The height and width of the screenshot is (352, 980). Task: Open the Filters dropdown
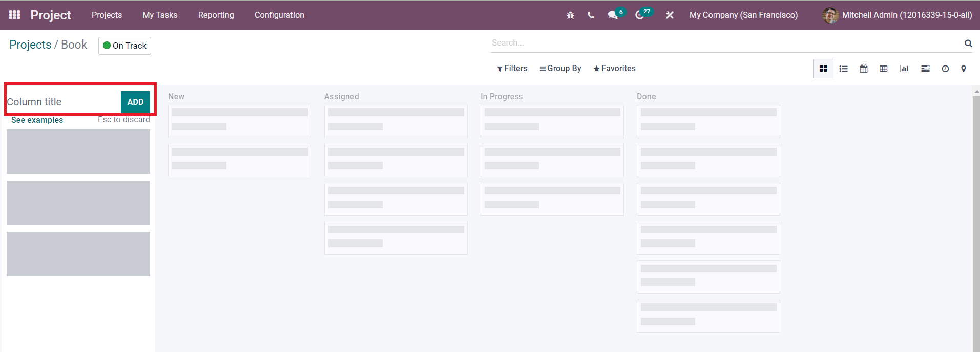(x=512, y=69)
